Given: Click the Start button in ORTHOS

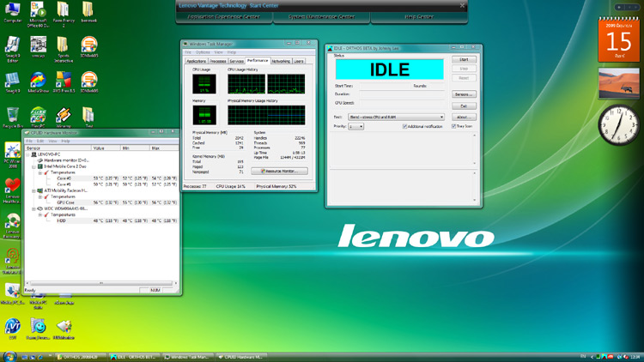Looking at the screenshot, I should click(x=464, y=59).
